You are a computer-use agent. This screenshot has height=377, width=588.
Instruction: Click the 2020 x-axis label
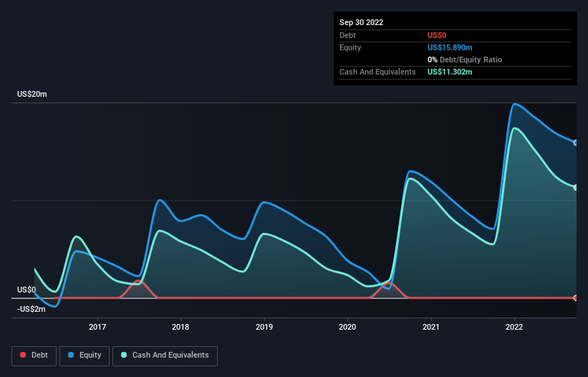pyautogui.click(x=347, y=327)
